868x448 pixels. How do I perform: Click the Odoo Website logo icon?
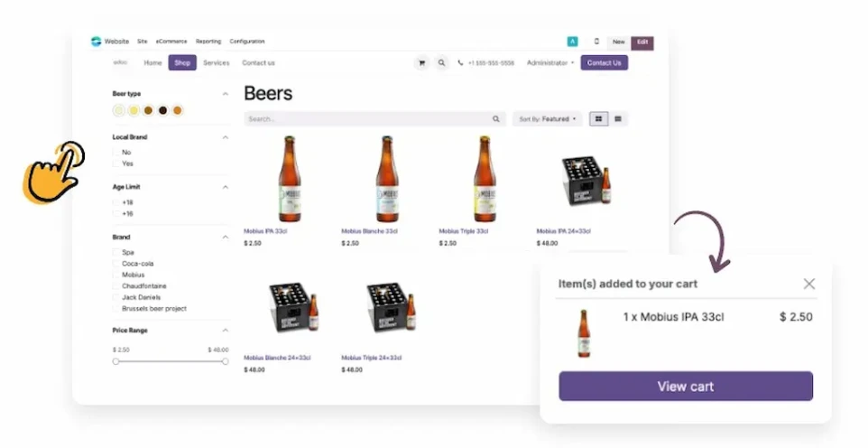[x=96, y=42]
